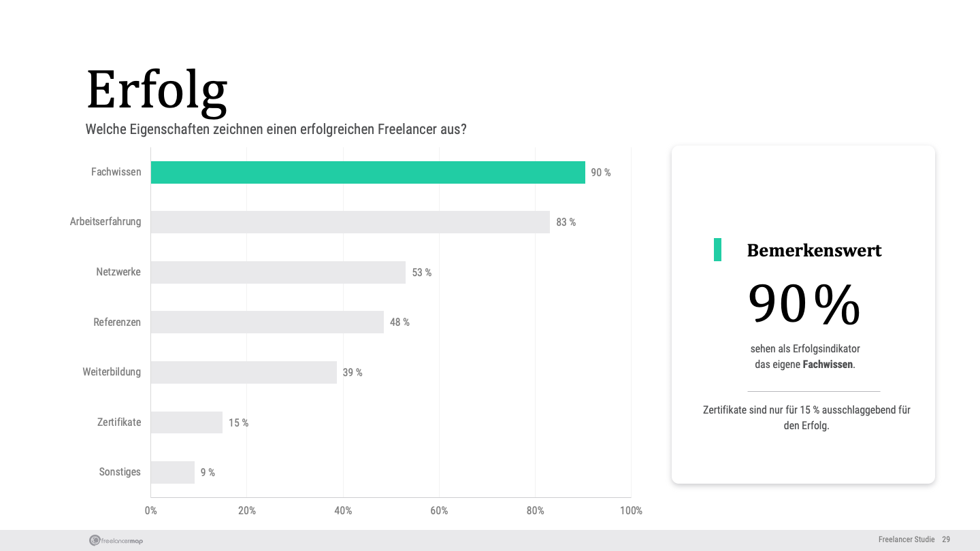Screen dimensions: 980x551
Task: Click the freelancermap logo in the footer
Action: [116, 540]
